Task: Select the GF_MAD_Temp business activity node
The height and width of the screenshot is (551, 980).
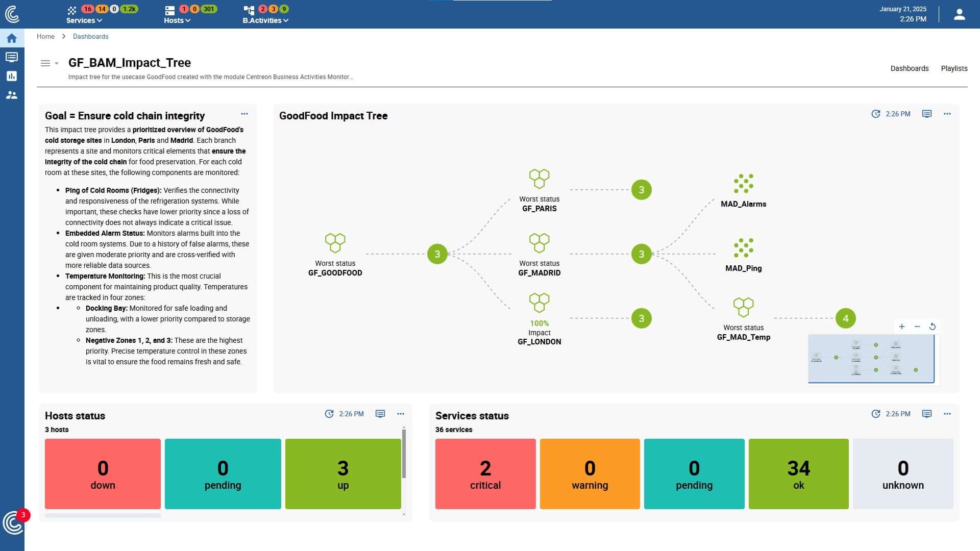Action: [x=744, y=319]
